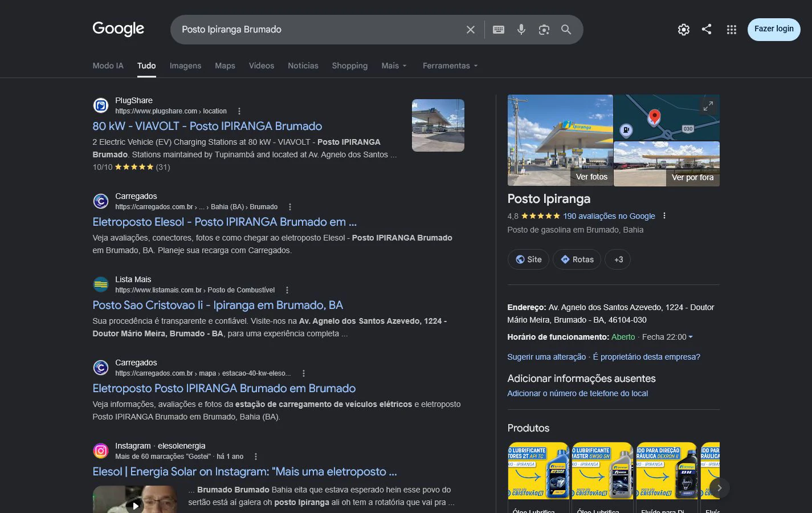Click the share icon in header
Screen dimensions: 812x513
pos(707,29)
